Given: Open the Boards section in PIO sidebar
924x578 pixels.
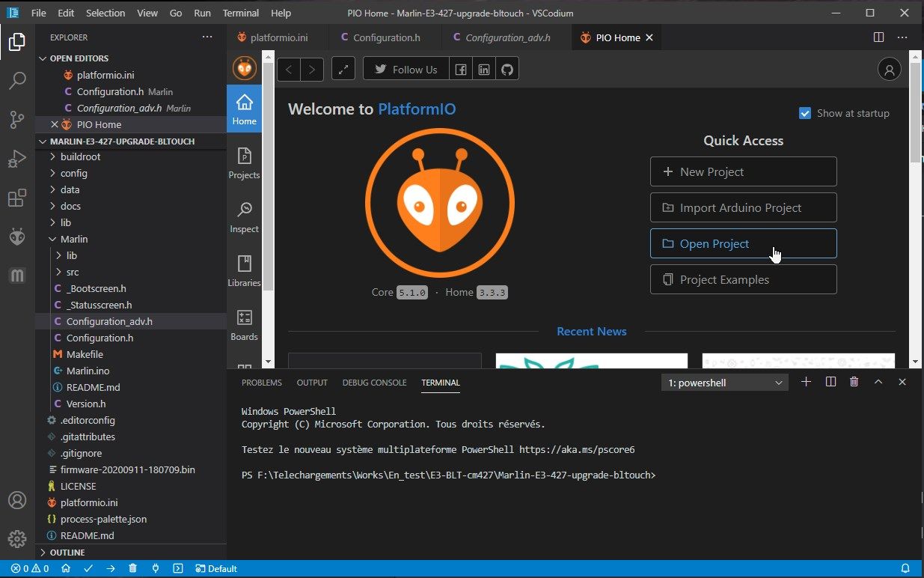Looking at the screenshot, I should (x=244, y=325).
